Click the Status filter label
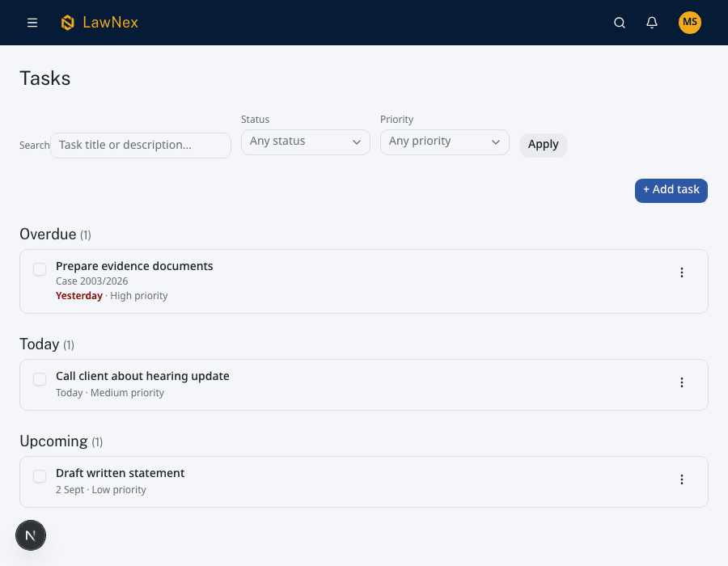The height and width of the screenshot is (566, 728). coord(255,119)
